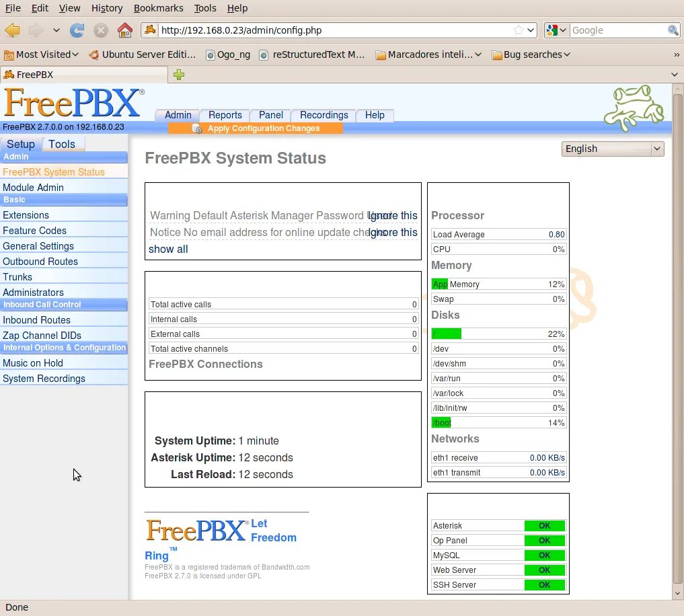684x616 pixels.
Task: Open General Settings in the sidebar
Action: (x=64, y=246)
